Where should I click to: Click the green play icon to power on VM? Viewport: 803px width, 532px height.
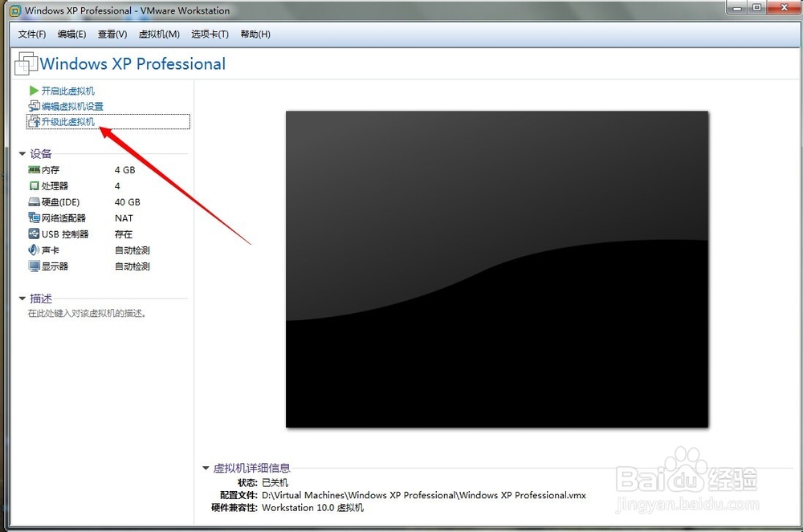coord(34,91)
